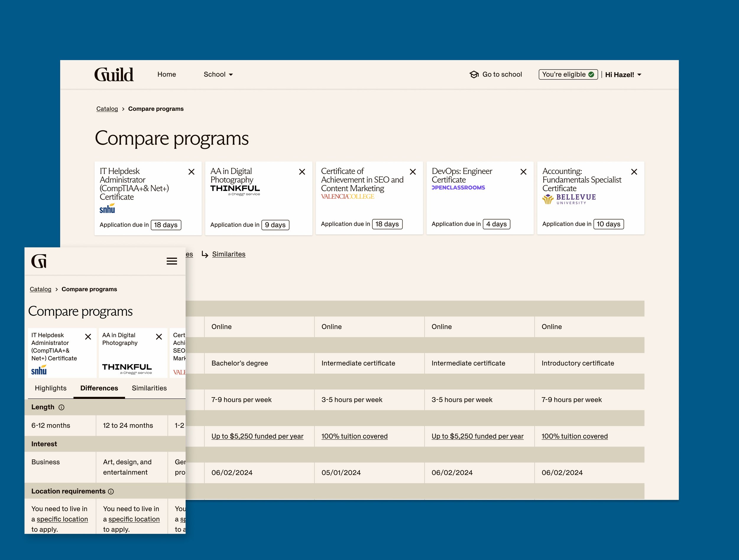Viewport: 739px width, 560px height.
Task: Jump to the Similarites anchor link
Action: pyautogui.click(x=228, y=254)
